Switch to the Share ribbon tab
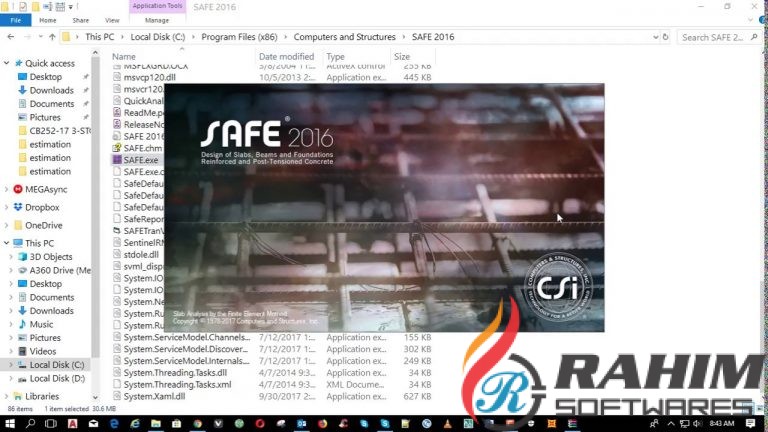 tap(81, 20)
